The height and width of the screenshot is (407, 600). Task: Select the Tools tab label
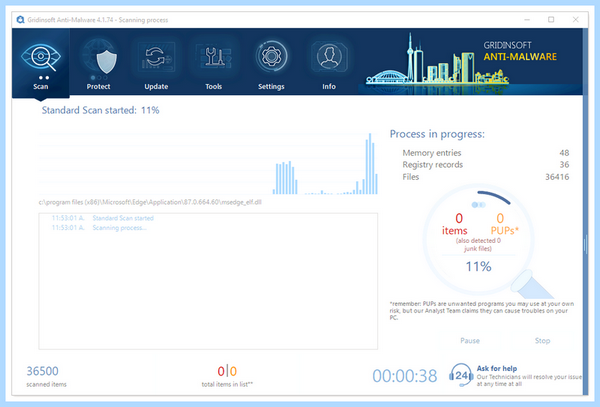point(214,86)
